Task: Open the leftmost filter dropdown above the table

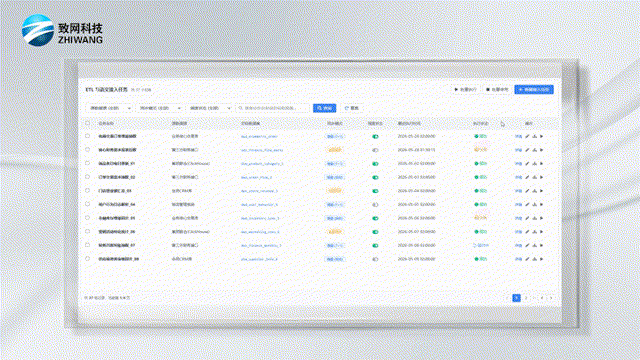Action: coord(109,108)
